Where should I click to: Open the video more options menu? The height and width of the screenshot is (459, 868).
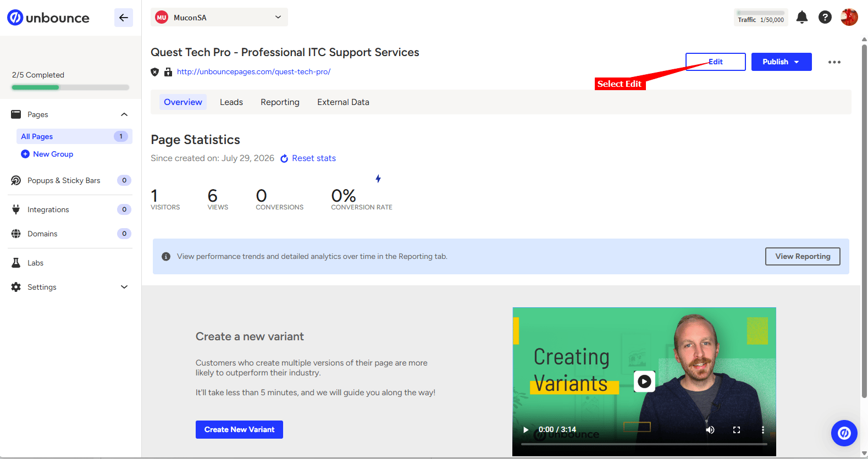coord(762,430)
